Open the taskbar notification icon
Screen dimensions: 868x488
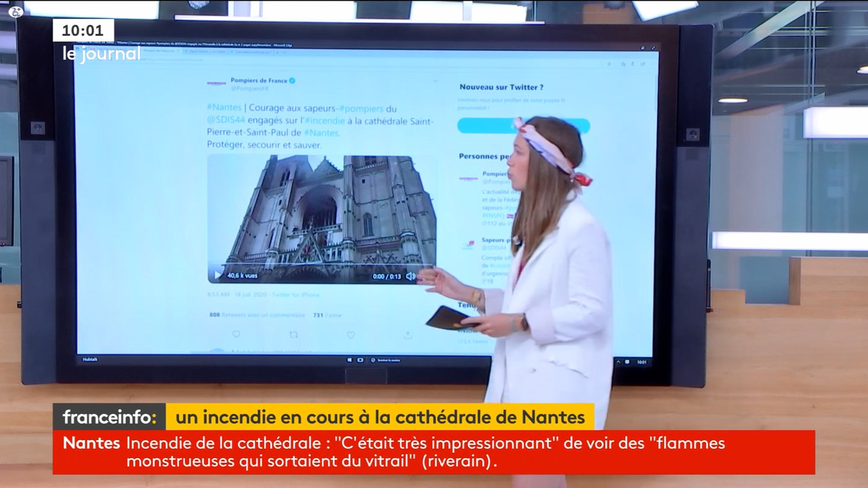click(627, 362)
